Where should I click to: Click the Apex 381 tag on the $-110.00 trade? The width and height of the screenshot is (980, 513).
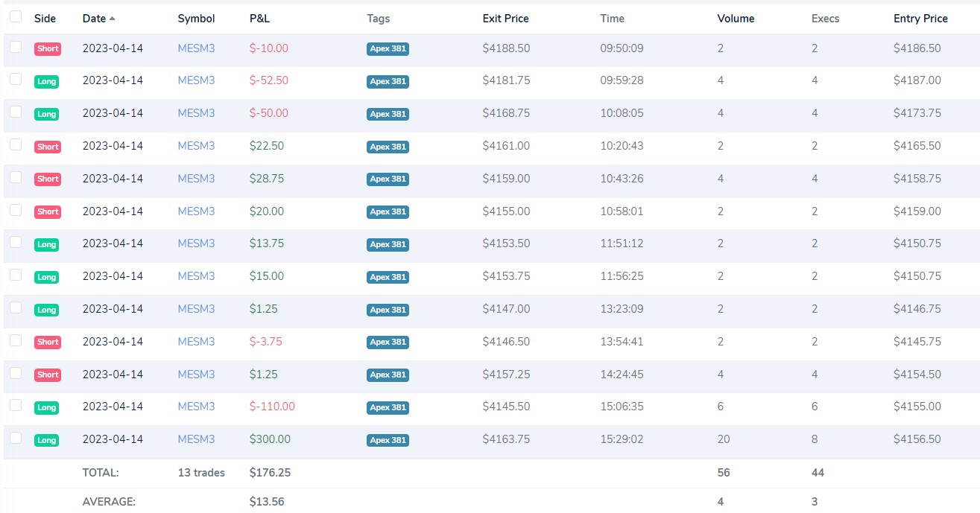[x=388, y=407]
